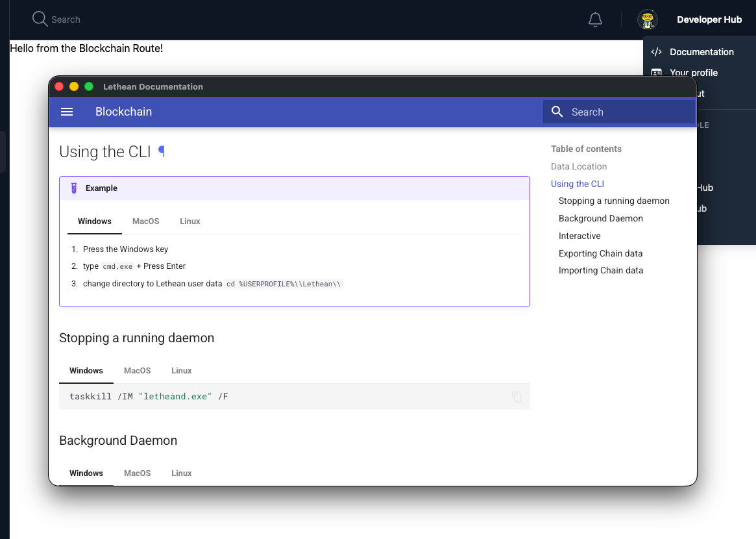This screenshot has height=539, width=756.
Task: Click the user avatar image
Action: click(x=647, y=19)
